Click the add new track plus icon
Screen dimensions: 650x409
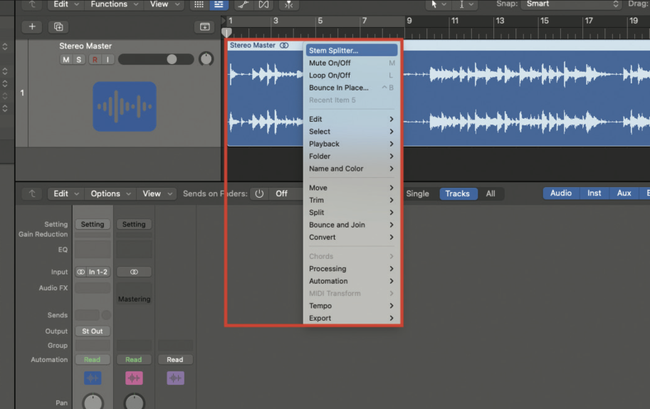(x=33, y=26)
